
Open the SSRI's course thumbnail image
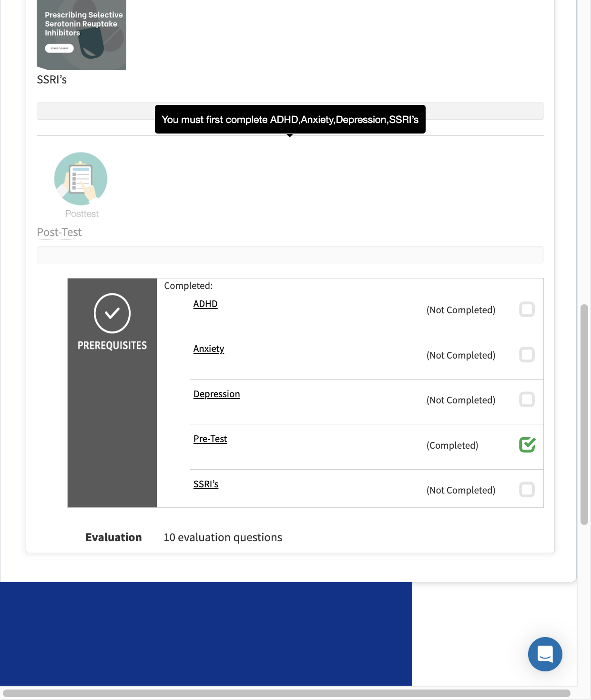82,35
